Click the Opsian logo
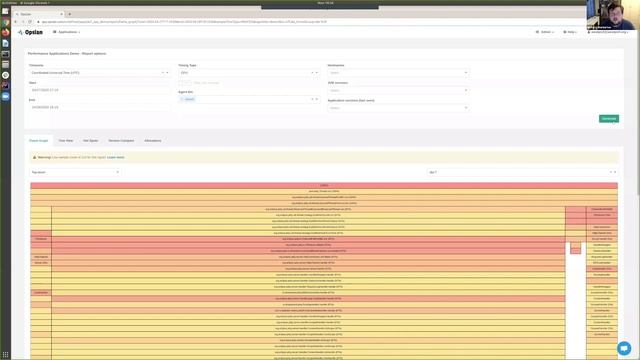The image size is (640, 360). click(x=30, y=32)
